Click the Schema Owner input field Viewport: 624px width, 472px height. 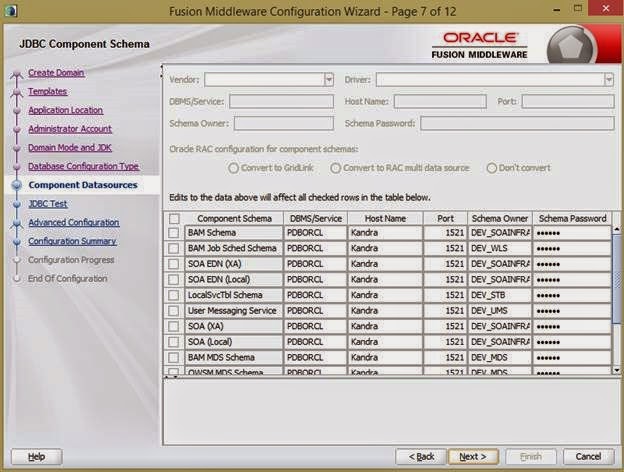click(284, 123)
